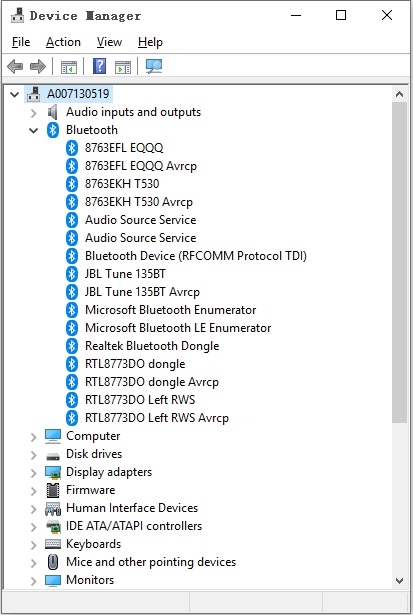The height and width of the screenshot is (615, 413).
Task: Click Bluetooth icon beside Realtek Bluetooth Dongle
Action: click(71, 346)
